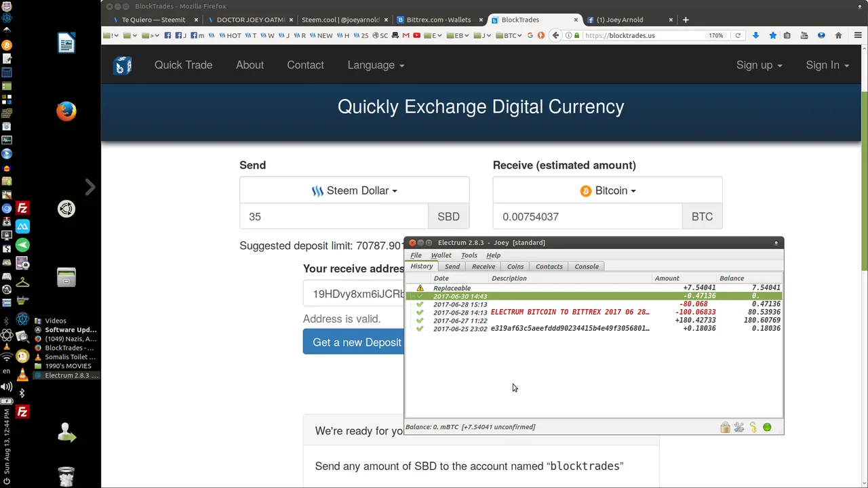This screenshot has width=868, height=488.
Task: Open a new Firefox tab
Action: [x=686, y=20]
